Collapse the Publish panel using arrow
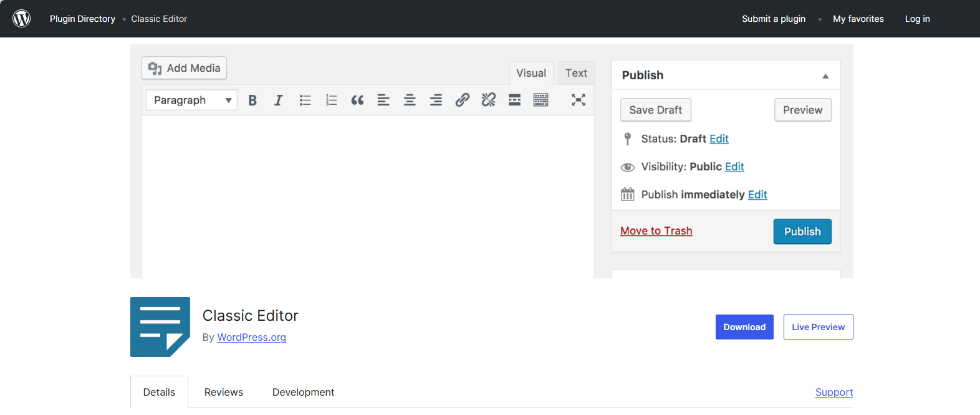This screenshot has width=980, height=415. pos(825,76)
